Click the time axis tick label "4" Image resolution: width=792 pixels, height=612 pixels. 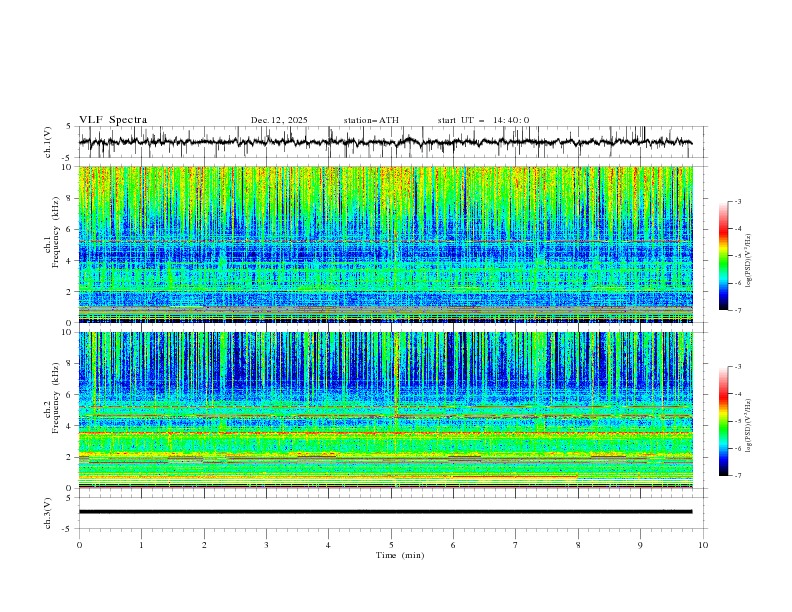coord(328,545)
